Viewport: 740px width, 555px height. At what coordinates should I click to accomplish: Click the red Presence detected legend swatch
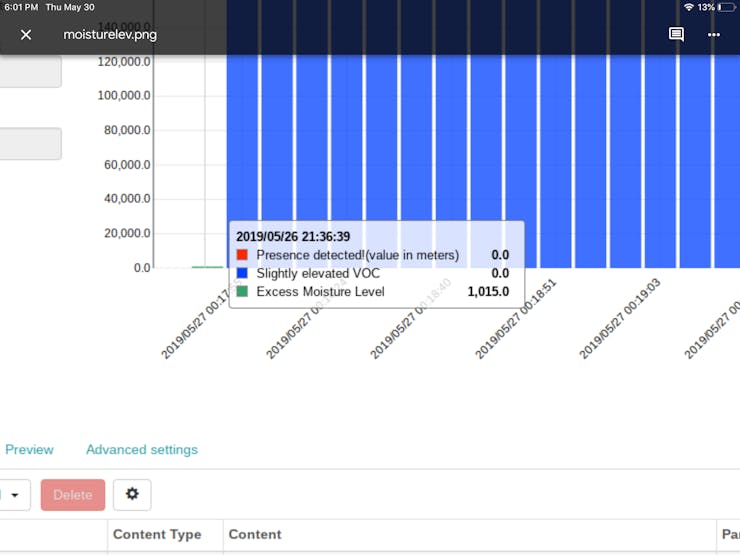pos(242,255)
